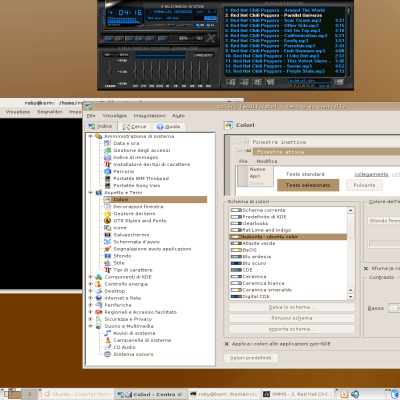Click Importa schema button

[x=292, y=329]
